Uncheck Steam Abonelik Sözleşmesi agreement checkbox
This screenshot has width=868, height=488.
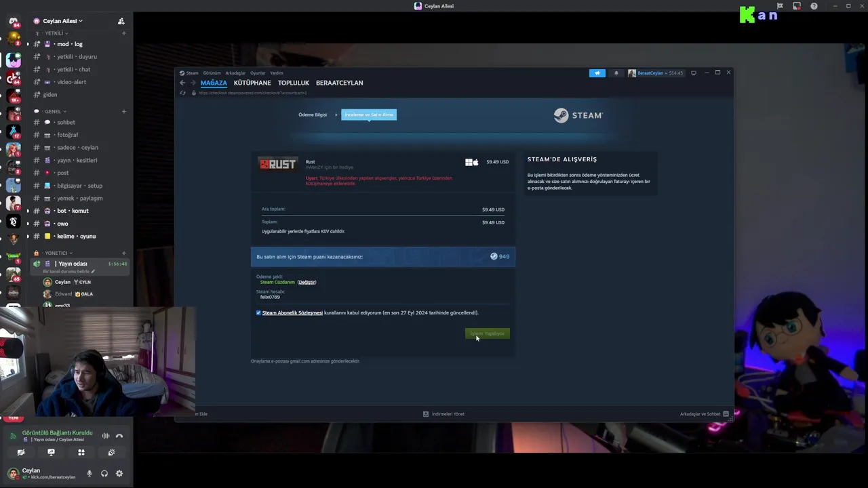[258, 312]
